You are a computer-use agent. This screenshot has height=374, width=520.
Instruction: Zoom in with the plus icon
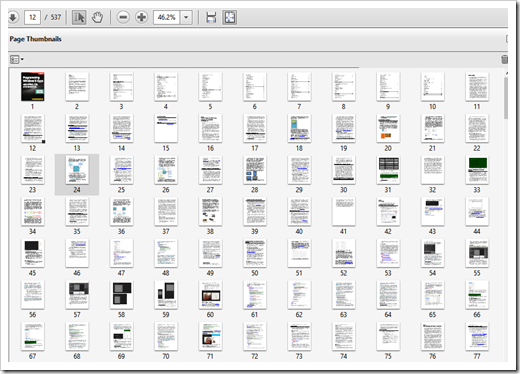click(142, 17)
